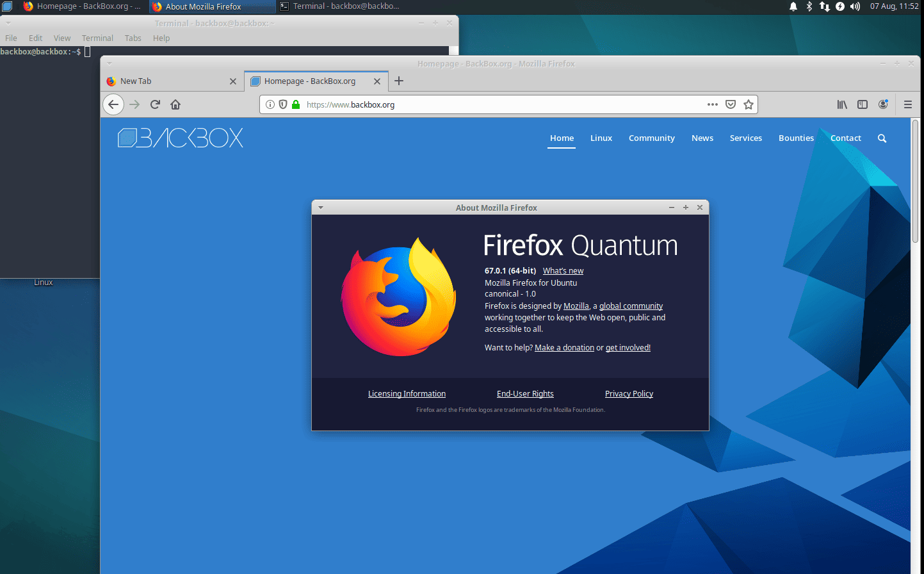Open the Library icon in toolbar
Image resolution: width=924 pixels, height=574 pixels.
point(842,104)
